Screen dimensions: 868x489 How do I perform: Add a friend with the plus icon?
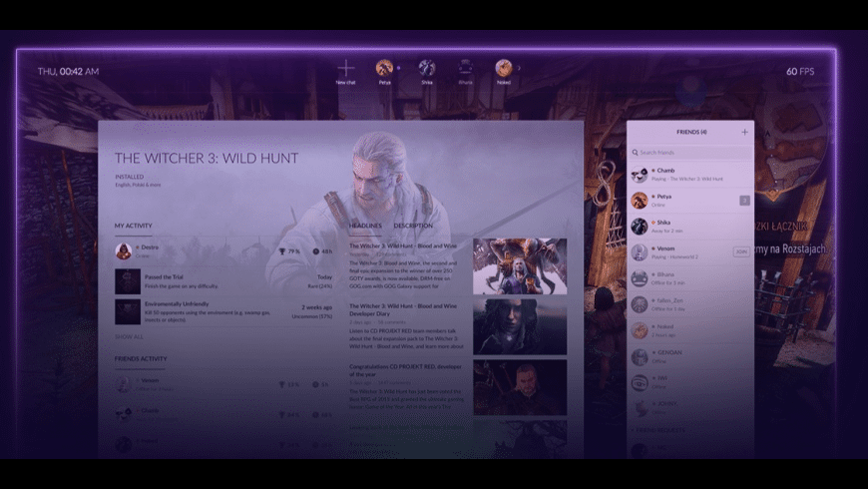point(744,132)
